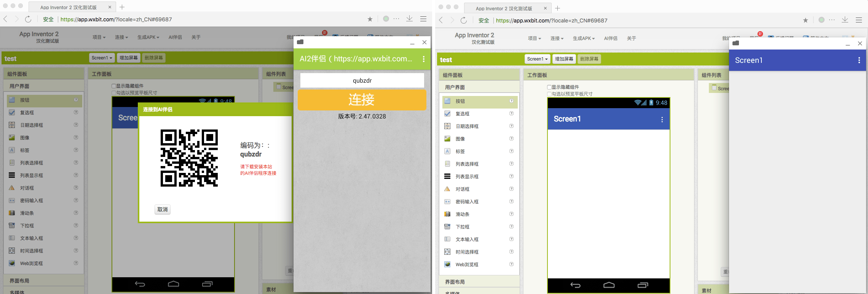Click the help icon beside 图像 in the right window
The width and height of the screenshot is (868, 294).
click(x=511, y=139)
